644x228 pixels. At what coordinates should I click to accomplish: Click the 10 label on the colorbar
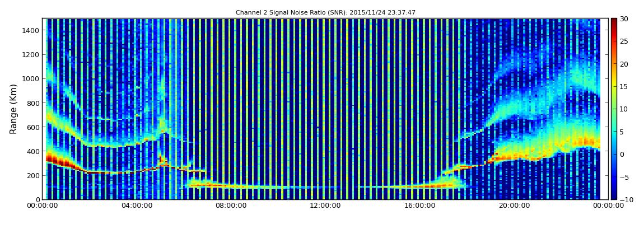pyautogui.click(x=624, y=109)
